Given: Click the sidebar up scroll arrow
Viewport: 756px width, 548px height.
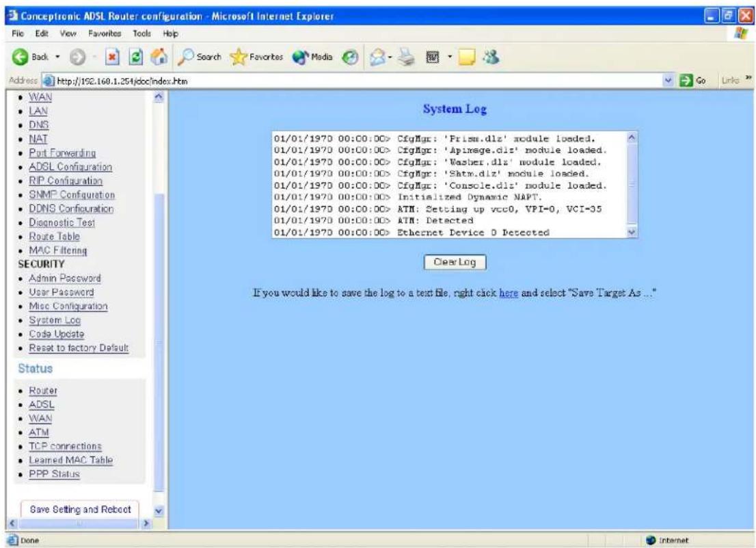Looking at the screenshot, I should (159, 97).
